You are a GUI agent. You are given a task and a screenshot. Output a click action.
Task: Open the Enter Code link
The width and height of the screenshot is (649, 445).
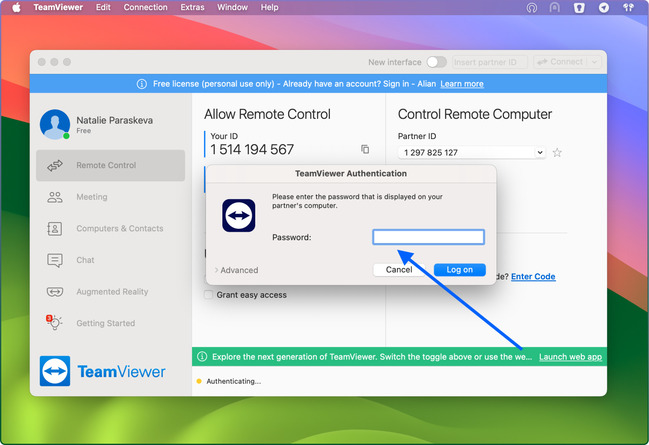point(533,277)
